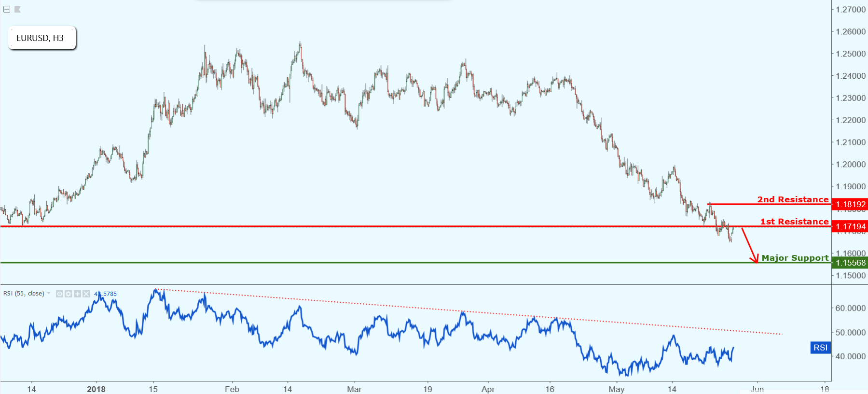This screenshot has height=394, width=868.
Task: Select the EURUSD, H3 label box
Action: pyautogui.click(x=42, y=38)
